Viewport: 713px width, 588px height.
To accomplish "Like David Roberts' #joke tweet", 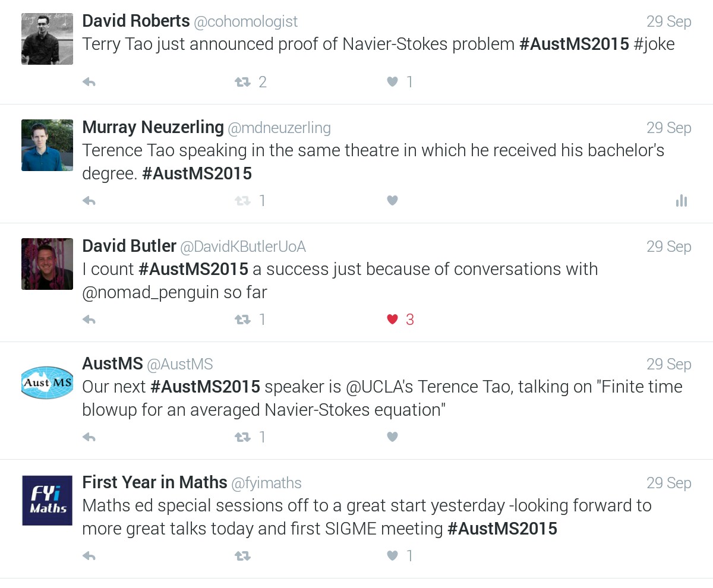I will tap(392, 82).
